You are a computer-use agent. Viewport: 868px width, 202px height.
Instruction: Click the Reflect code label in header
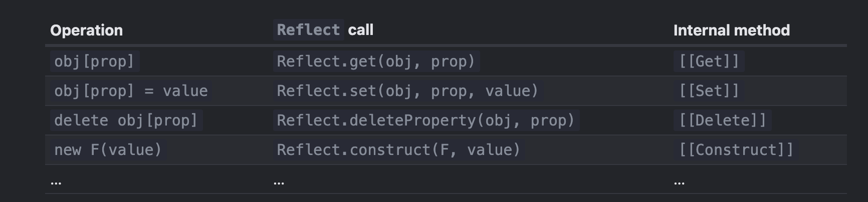[x=308, y=30]
